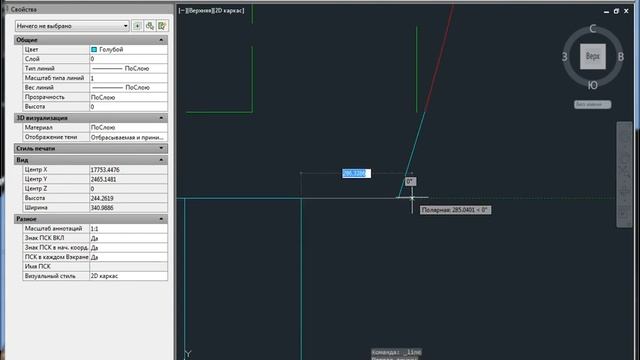This screenshot has width=640, height=360.
Task: Click the 'С' north compass letter
Action: 593,29
